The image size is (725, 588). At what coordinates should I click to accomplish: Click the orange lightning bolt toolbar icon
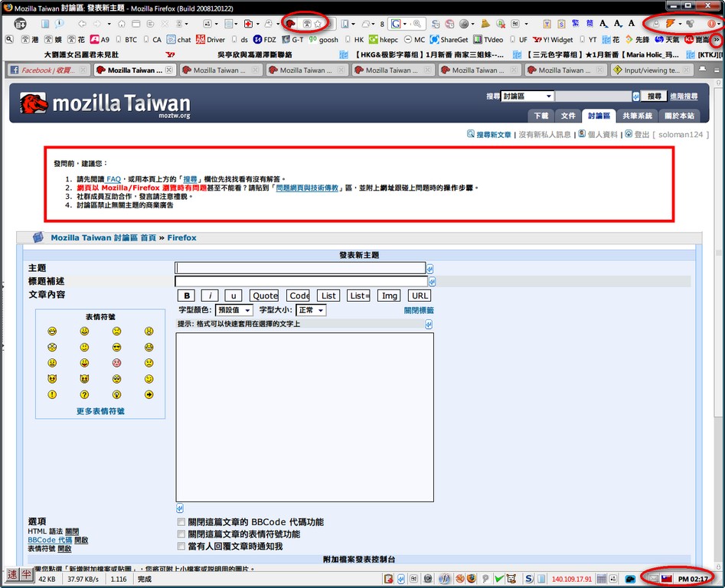pos(671,24)
